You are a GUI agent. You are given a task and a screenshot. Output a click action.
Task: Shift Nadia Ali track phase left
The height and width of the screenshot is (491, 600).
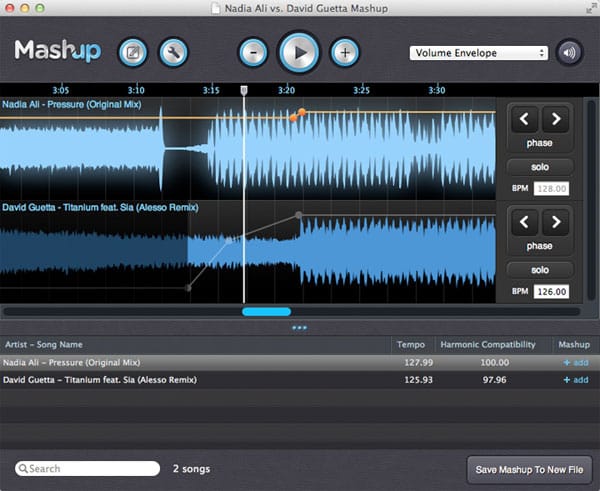click(x=524, y=120)
